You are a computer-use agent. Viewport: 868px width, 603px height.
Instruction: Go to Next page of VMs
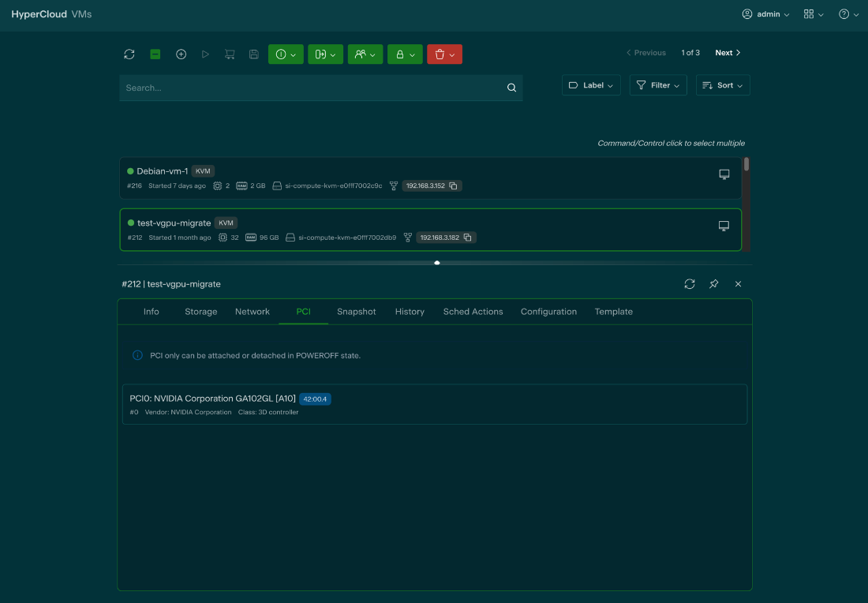point(728,53)
